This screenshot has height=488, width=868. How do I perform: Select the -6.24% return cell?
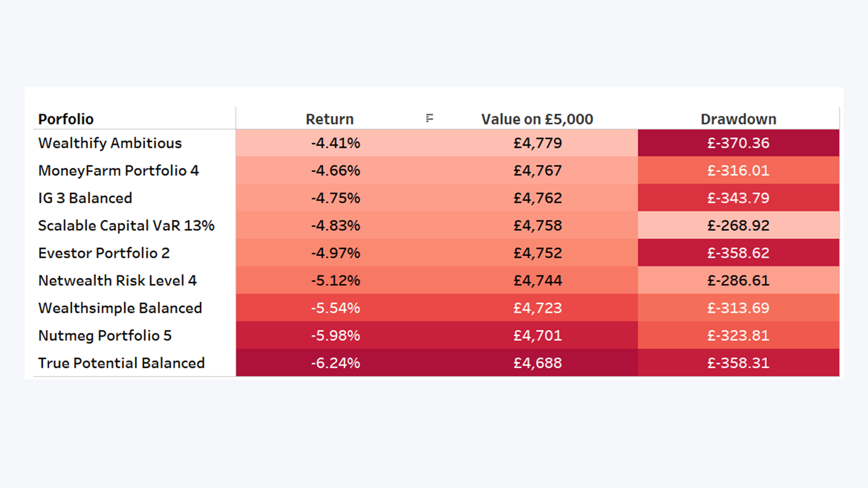pyautogui.click(x=336, y=363)
